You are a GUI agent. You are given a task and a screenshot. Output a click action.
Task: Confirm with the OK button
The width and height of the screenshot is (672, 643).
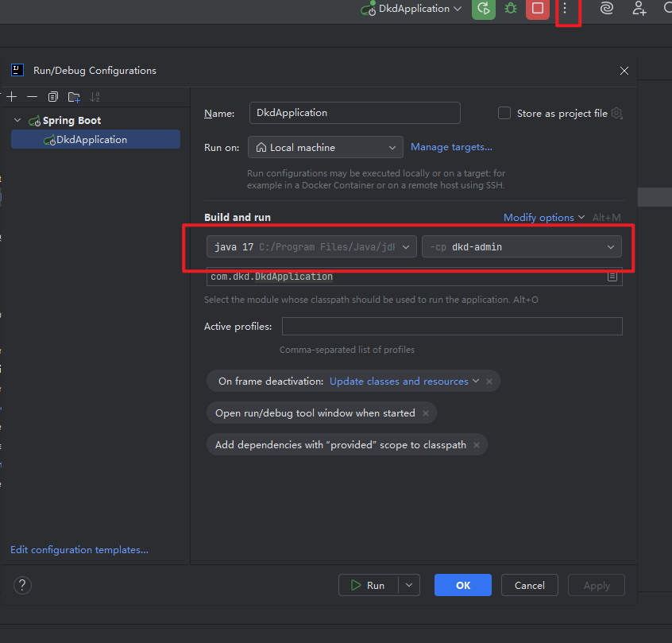463,585
